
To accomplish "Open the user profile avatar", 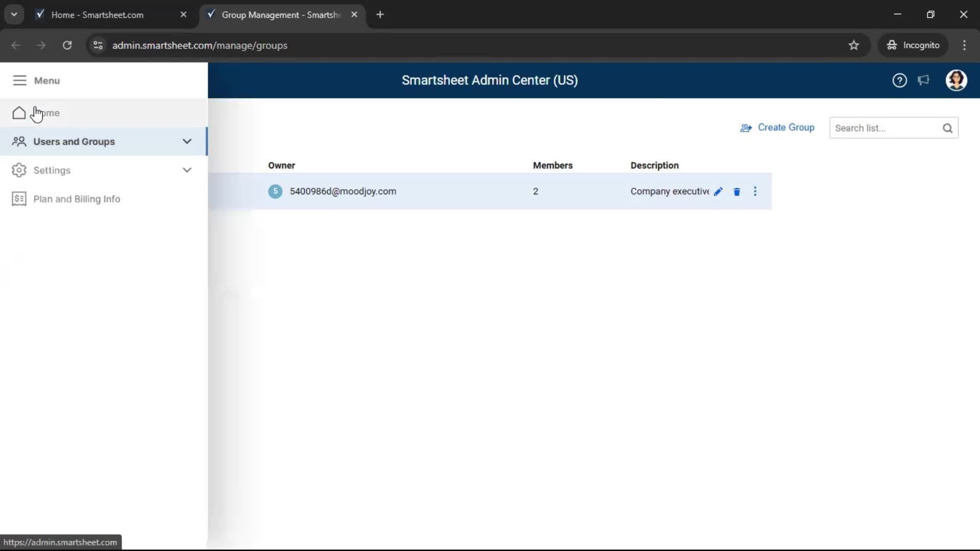I will coord(957,81).
